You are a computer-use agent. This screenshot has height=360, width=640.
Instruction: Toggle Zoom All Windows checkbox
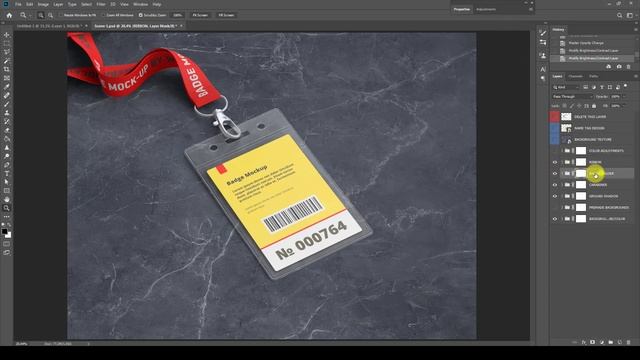(104, 15)
